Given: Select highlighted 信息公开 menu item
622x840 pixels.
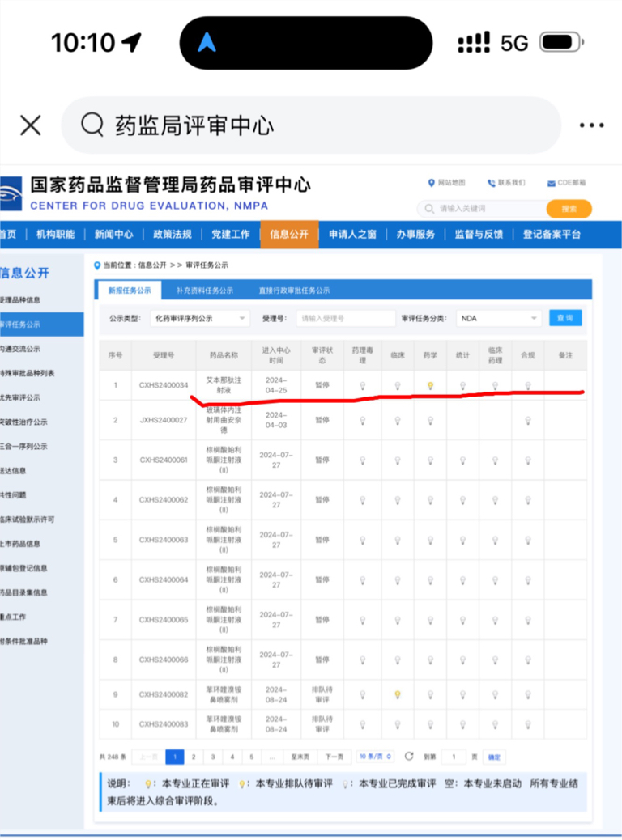Looking at the screenshot, I should coord(290,234).
